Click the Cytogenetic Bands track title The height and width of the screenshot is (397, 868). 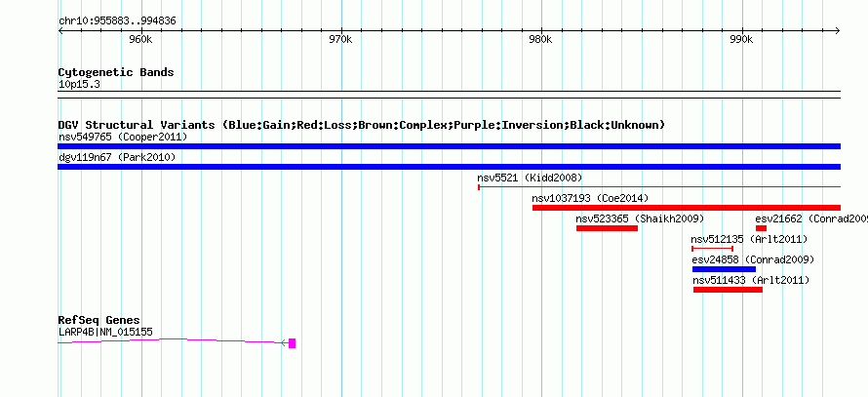pyautogui.click(x=116, y=72)
